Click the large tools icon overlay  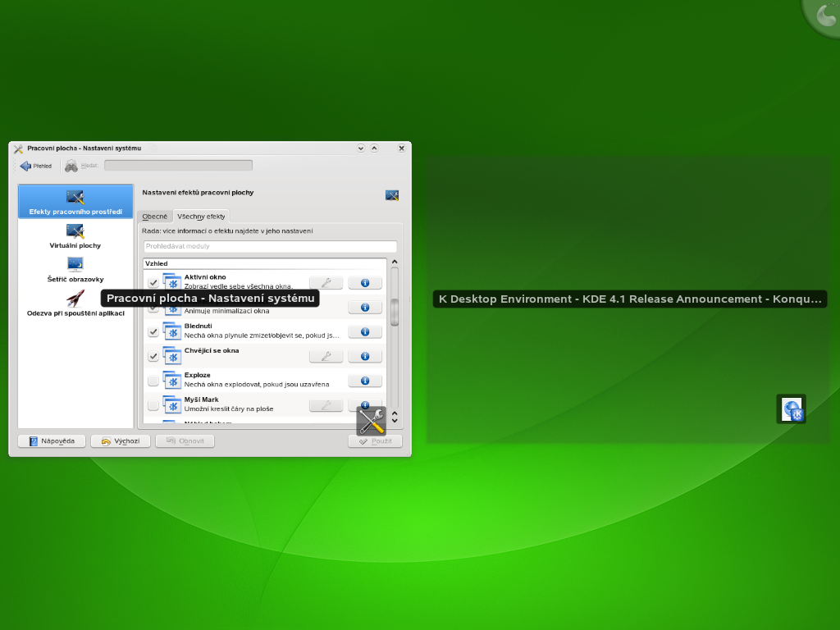click(372, 421)
